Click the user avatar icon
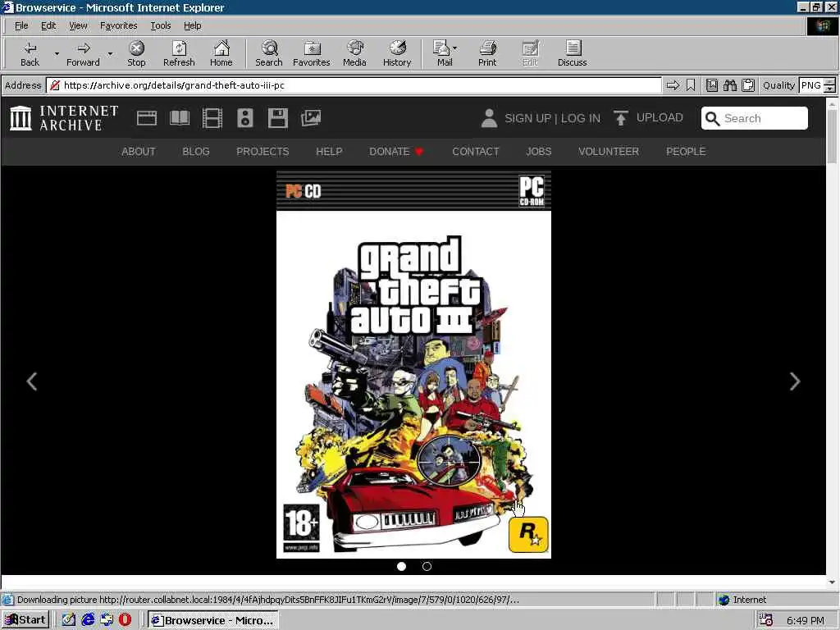This screenshot has width=840, height=630. coord(489,118)
